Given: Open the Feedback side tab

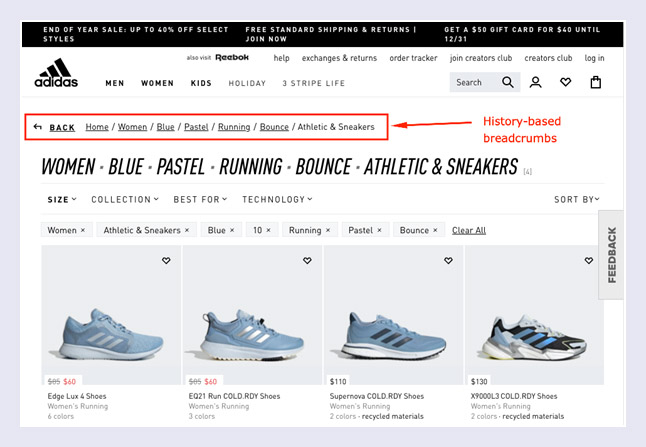Looking at the screenshot, I should 611,255.
